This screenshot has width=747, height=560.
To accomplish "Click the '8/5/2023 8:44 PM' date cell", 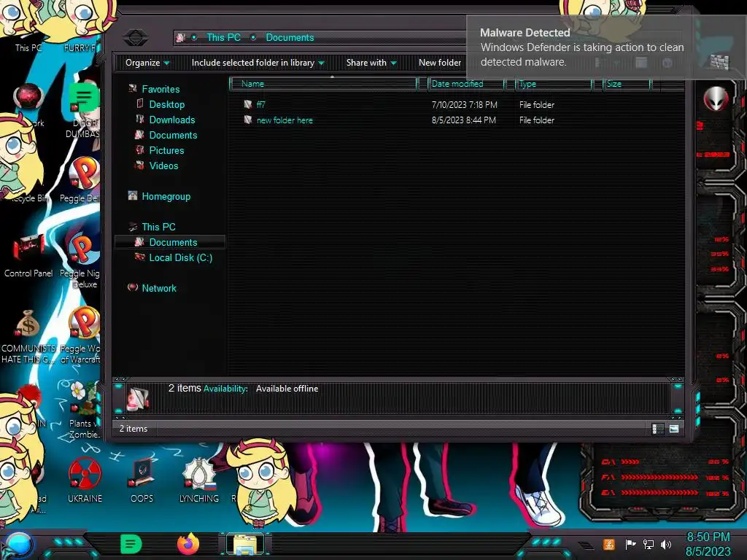I will 463,120.
